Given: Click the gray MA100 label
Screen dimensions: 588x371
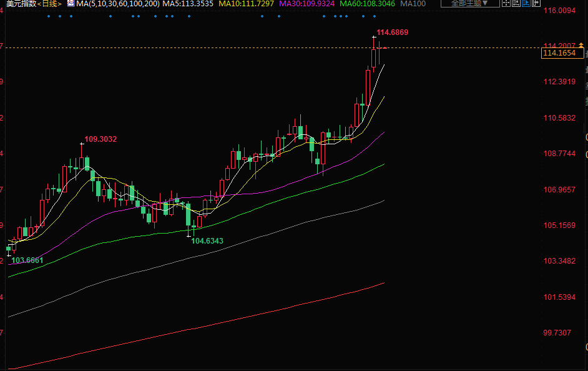Looking at the screenshot, I should click(x=413, y=4).
